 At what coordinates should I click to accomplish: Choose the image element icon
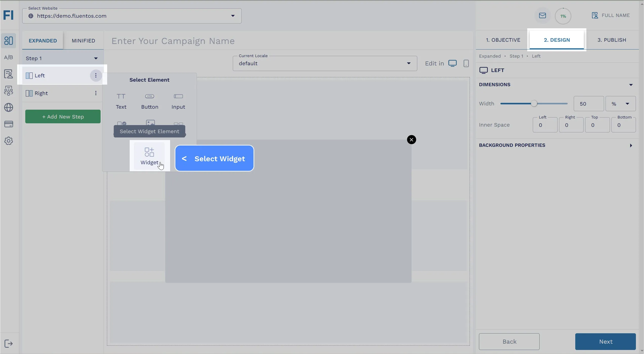point(150,123)
